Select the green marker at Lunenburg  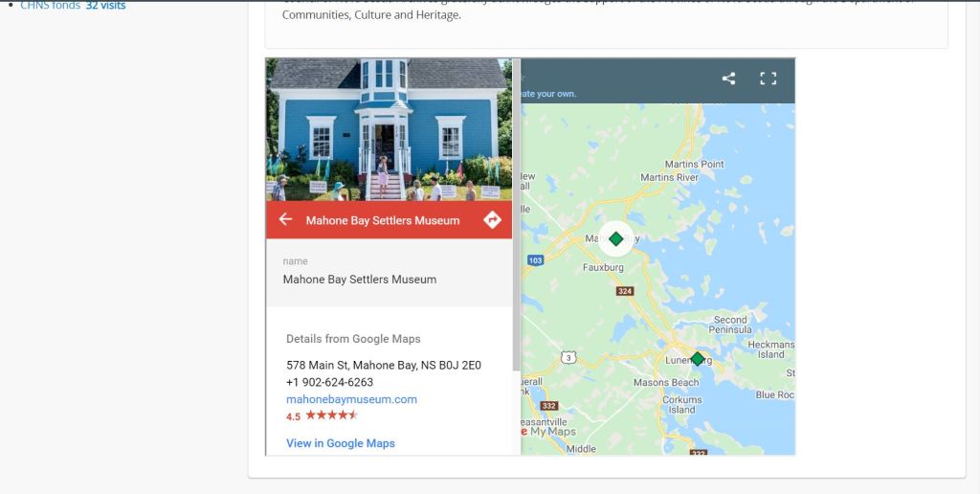pyautogui.click(x=698, y=359)
